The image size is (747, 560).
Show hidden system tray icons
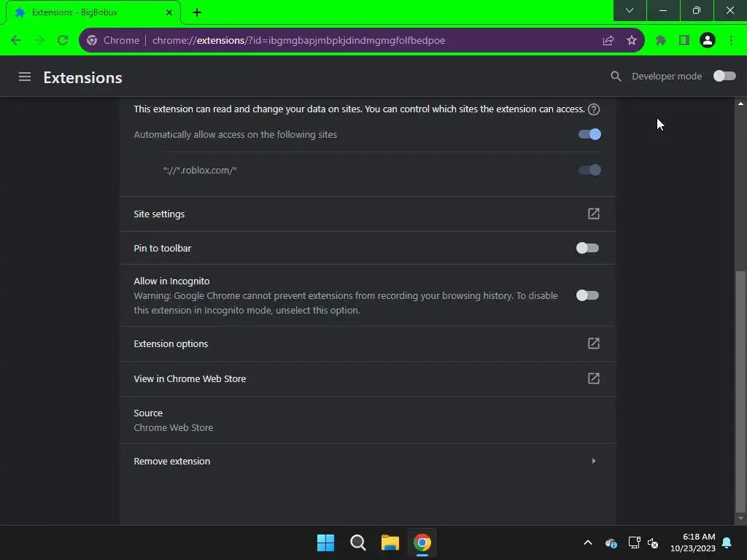point(588,542)
